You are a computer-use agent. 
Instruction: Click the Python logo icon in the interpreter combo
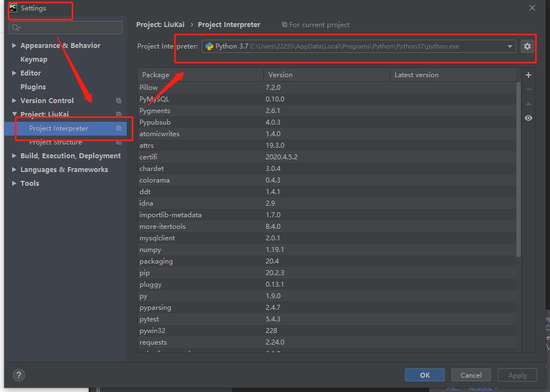[x=209, y=46]
